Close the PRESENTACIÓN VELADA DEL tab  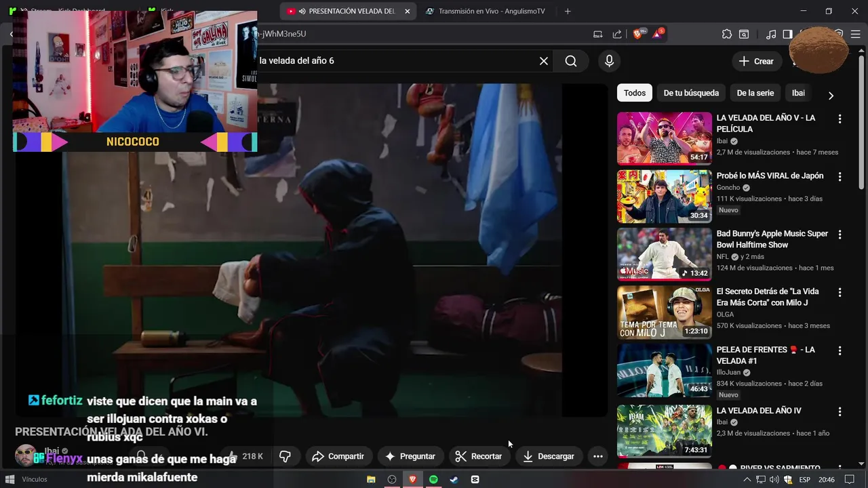click(407, 11)
